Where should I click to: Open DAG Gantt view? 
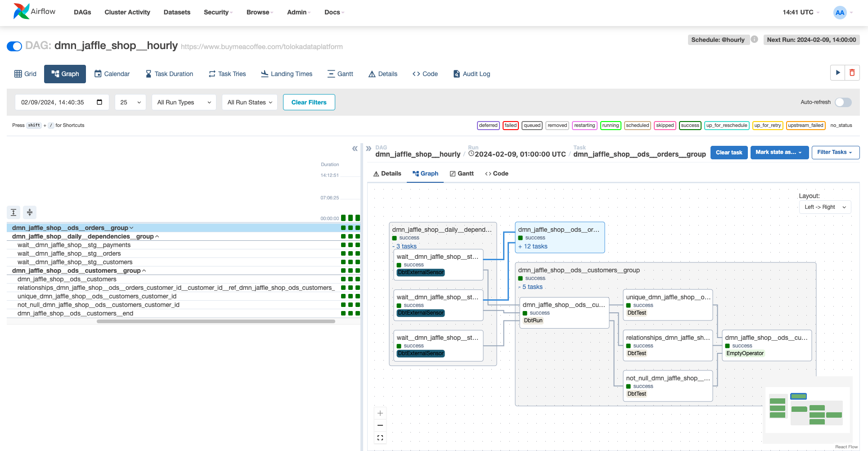coord(340,74)
